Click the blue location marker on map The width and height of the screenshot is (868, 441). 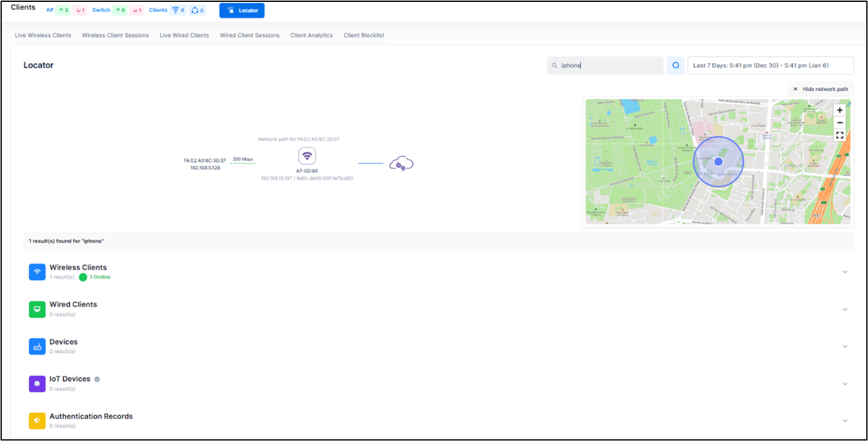click(719, 161)
